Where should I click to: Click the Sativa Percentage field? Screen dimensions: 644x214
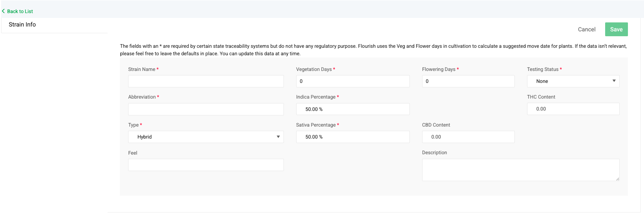click(x=353, y=137)
